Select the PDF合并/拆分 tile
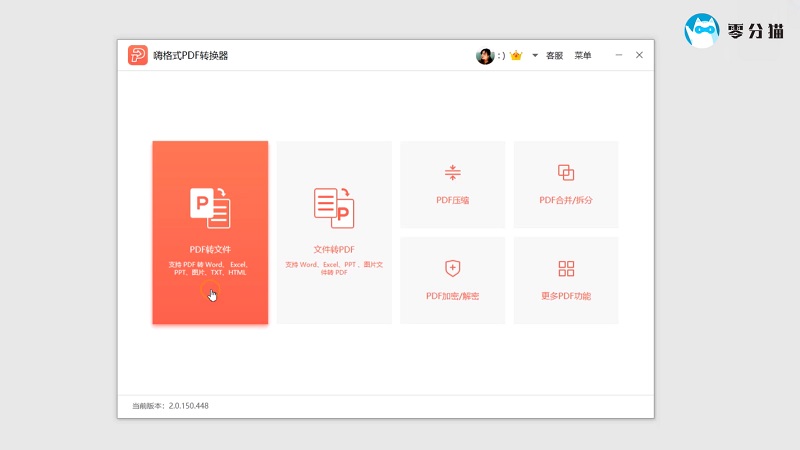Screen dimensions: 800x450 (x=566, y=185)
